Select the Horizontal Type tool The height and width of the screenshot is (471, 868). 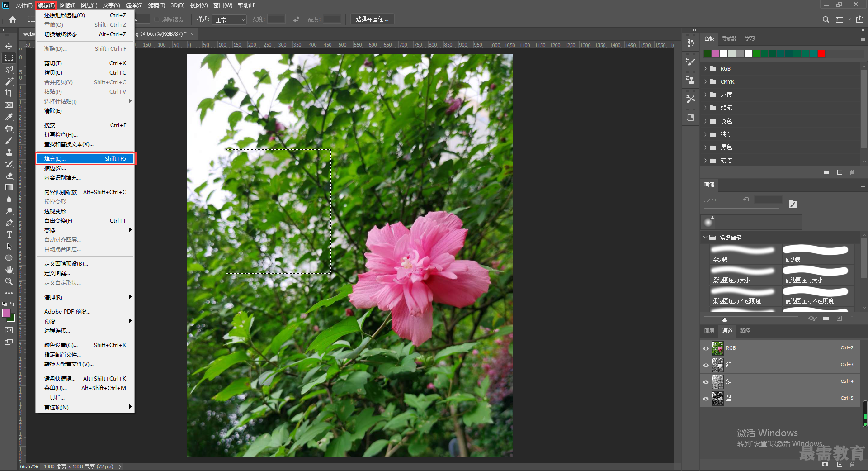tap(9, 234)
